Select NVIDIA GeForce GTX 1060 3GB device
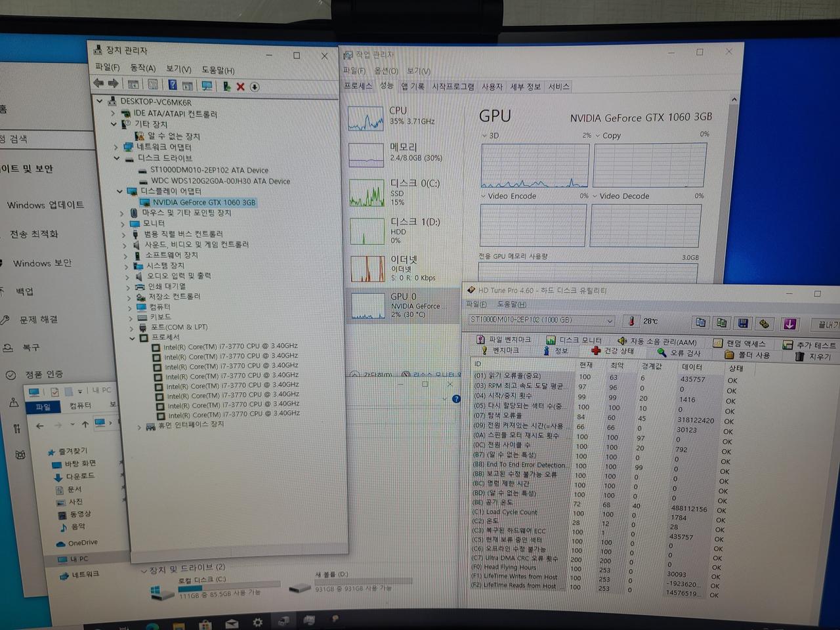840x630 pixels. (x=203, y=203)
